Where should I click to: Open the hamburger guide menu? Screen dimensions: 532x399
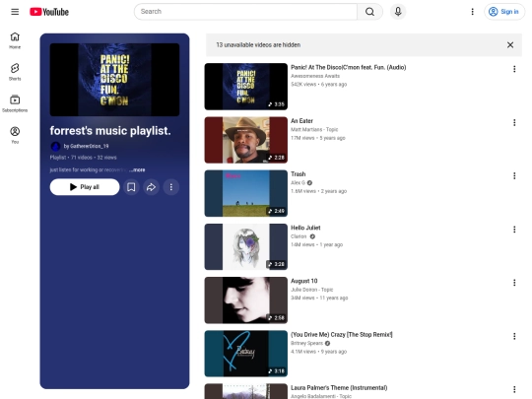[15, 12]
